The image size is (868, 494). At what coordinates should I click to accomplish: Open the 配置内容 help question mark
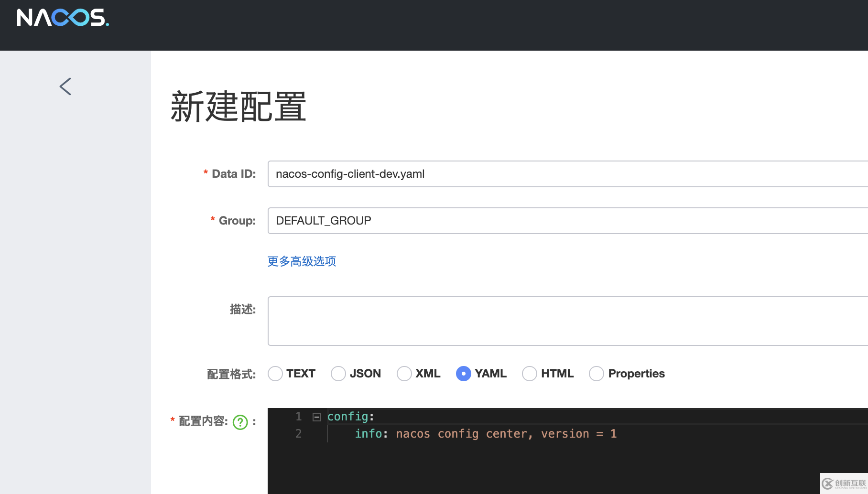(x=240, y=422)
